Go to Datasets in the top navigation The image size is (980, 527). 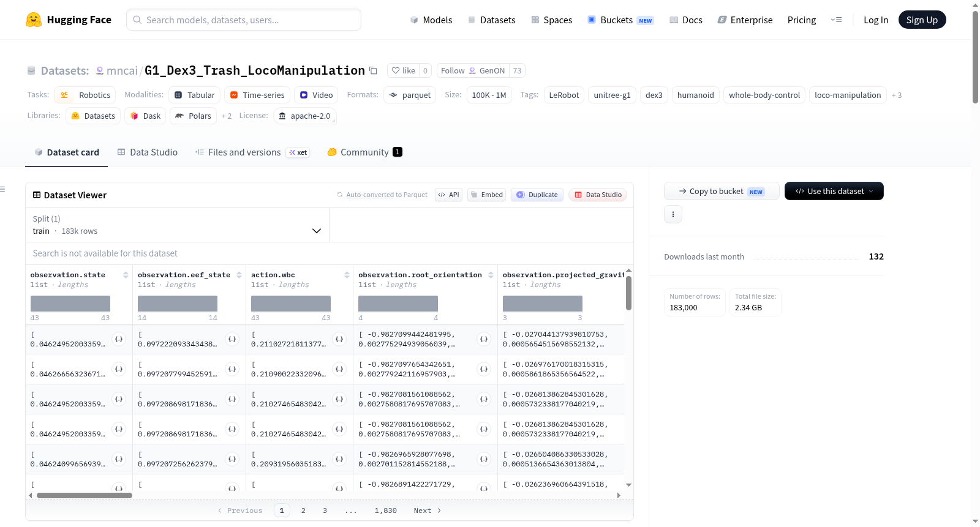(491, 20)
